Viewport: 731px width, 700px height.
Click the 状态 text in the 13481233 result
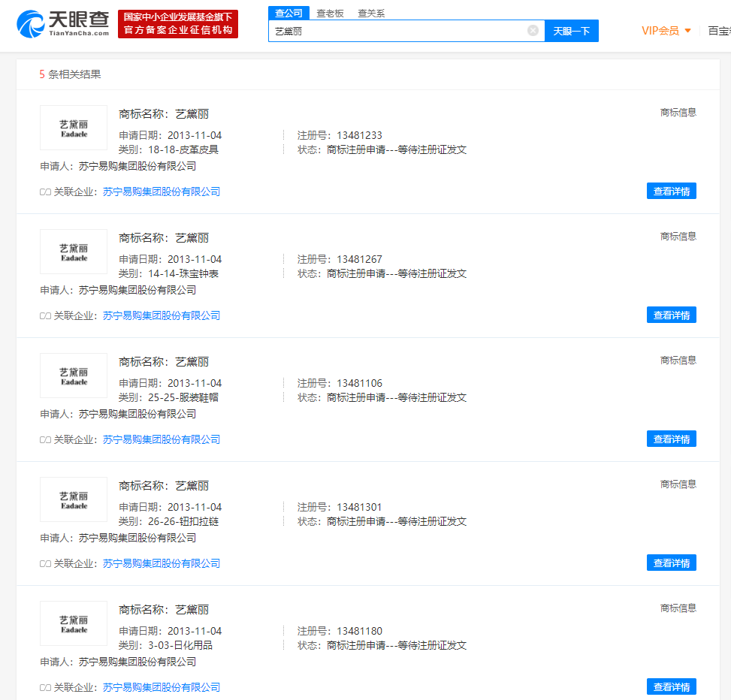382,149
